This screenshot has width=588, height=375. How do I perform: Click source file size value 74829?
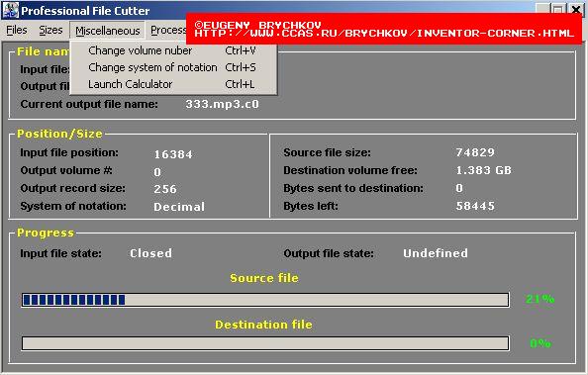point(475,152)
